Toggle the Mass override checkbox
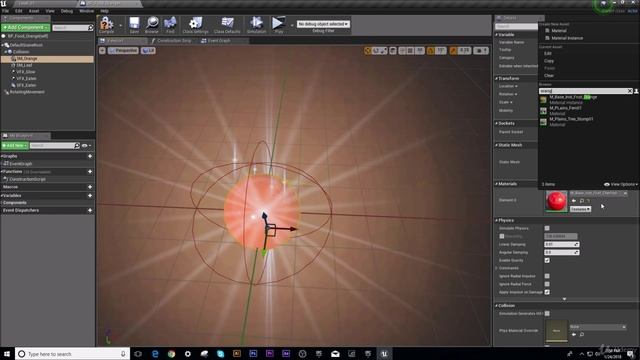 point(502,236)
